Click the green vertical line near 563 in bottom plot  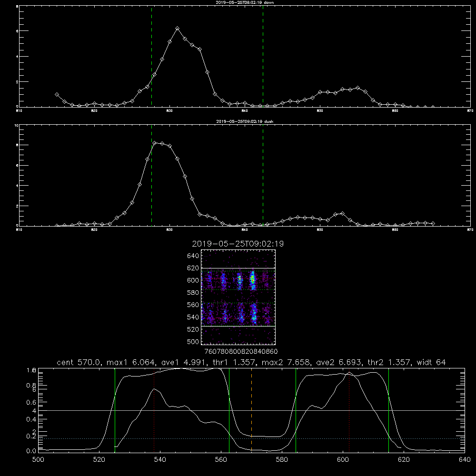point(229,410)
